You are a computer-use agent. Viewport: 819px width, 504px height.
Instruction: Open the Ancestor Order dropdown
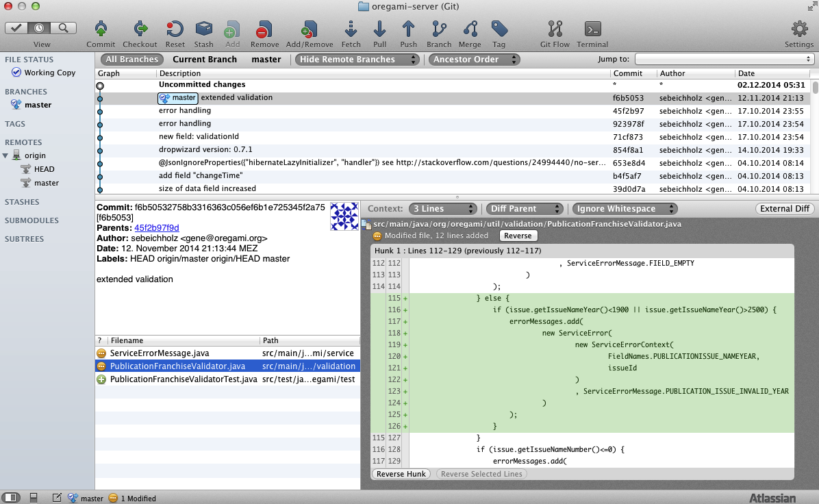click(474, 60)
